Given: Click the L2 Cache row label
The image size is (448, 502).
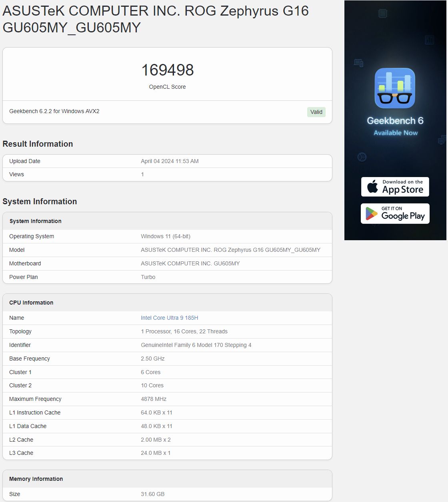Looking at the screenshot, I should [21, 440].
